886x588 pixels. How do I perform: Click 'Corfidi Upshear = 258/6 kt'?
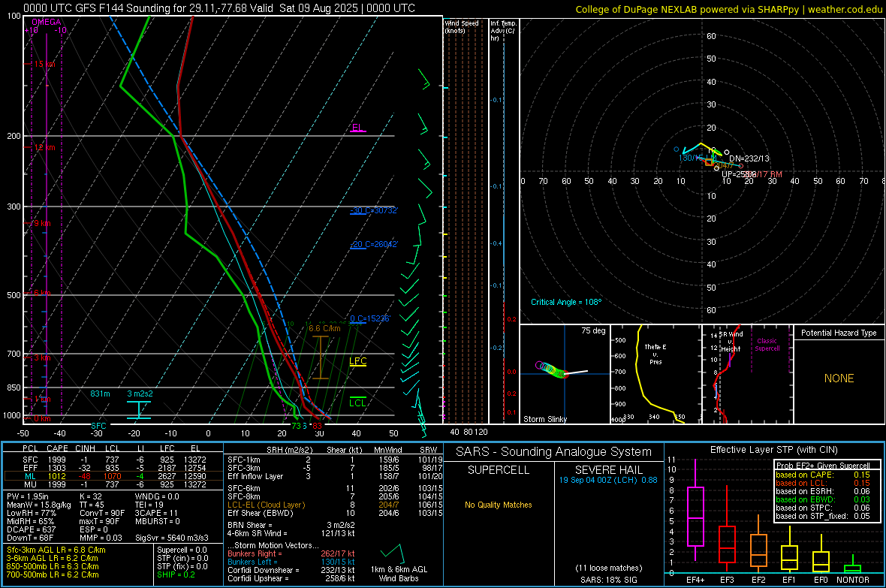point(291,578)
